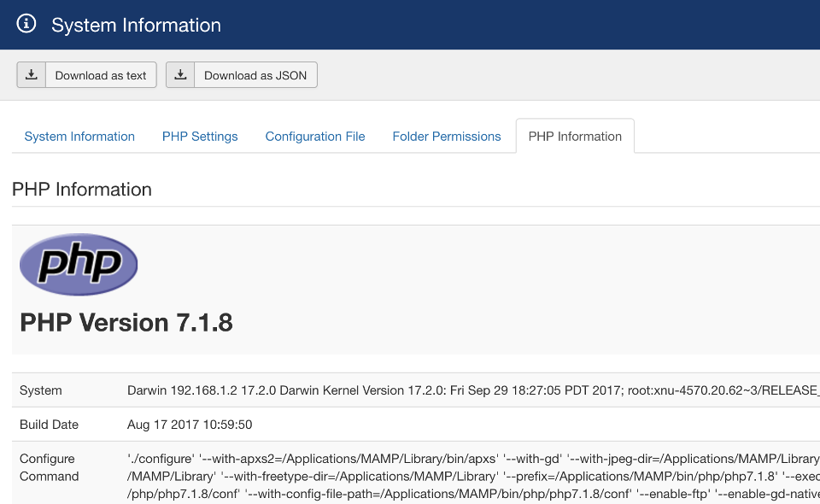This screenshot has height=504, width=820.
Task: Click the info icon beside System Information title
Action: pyautogui.click(x=26, y=24)
